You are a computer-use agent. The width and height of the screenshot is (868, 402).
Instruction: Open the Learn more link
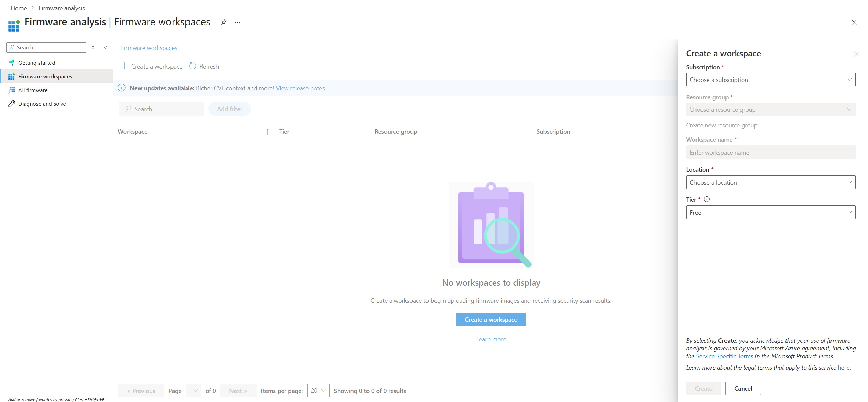pos(491,339)
